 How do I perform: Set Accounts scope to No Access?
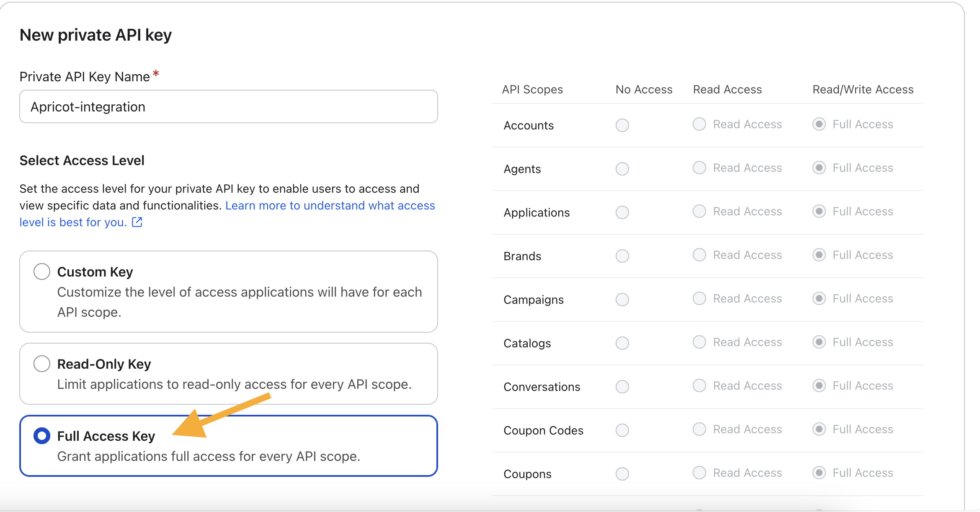[622, 125]
